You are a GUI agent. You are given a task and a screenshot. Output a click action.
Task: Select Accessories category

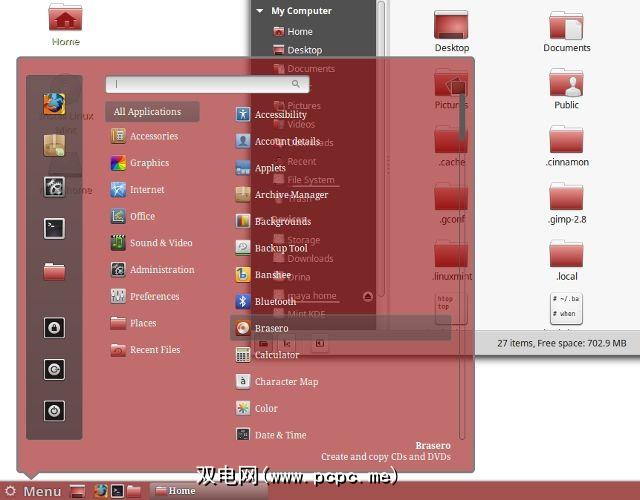click(145, 136)
